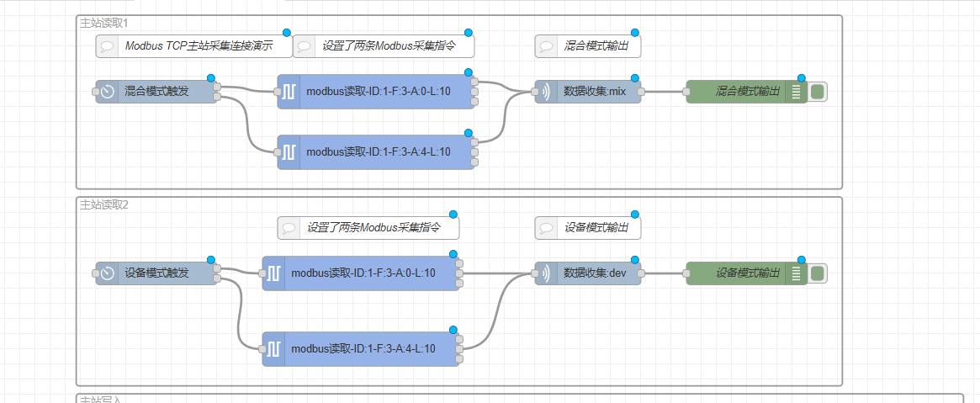Image resolution: width=980 pixels, height=403 pixels.
Task: Click the output port of 数据收集:mix node
Action: click(x=641, y=92)
